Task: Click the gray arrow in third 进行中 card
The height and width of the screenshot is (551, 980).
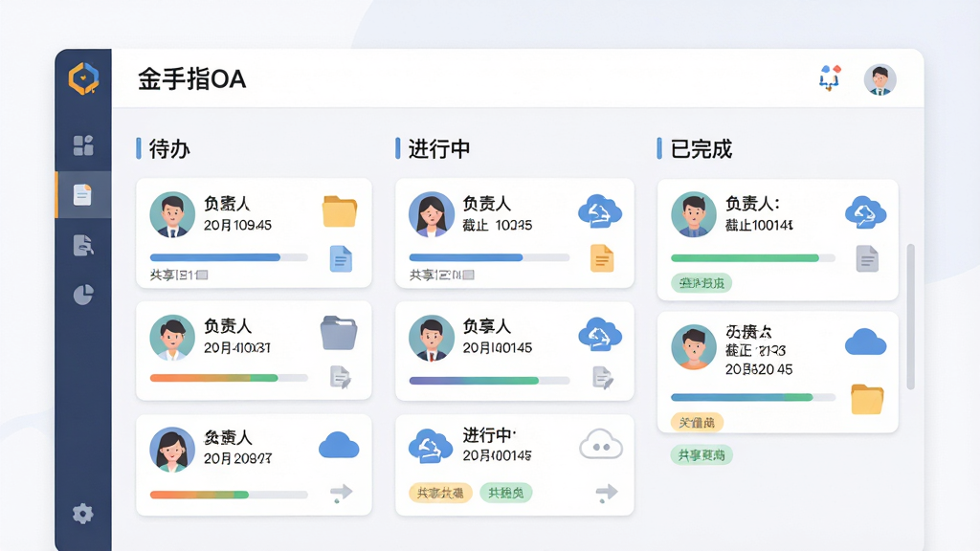Action: tap(606, 493)
